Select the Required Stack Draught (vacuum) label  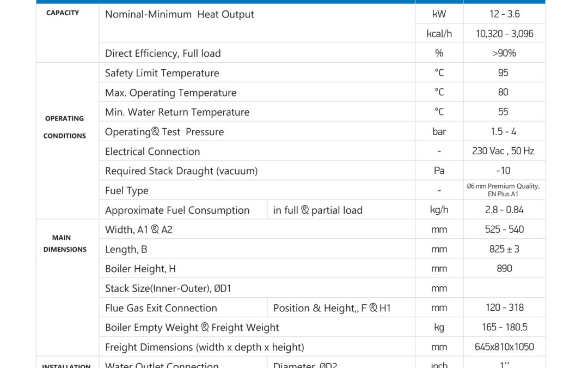click(181, 171)
